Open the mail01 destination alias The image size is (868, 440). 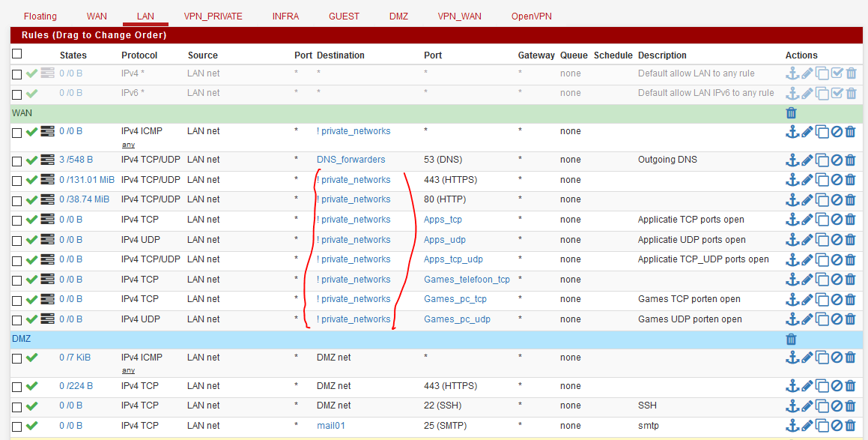click(x=331, y=426)
